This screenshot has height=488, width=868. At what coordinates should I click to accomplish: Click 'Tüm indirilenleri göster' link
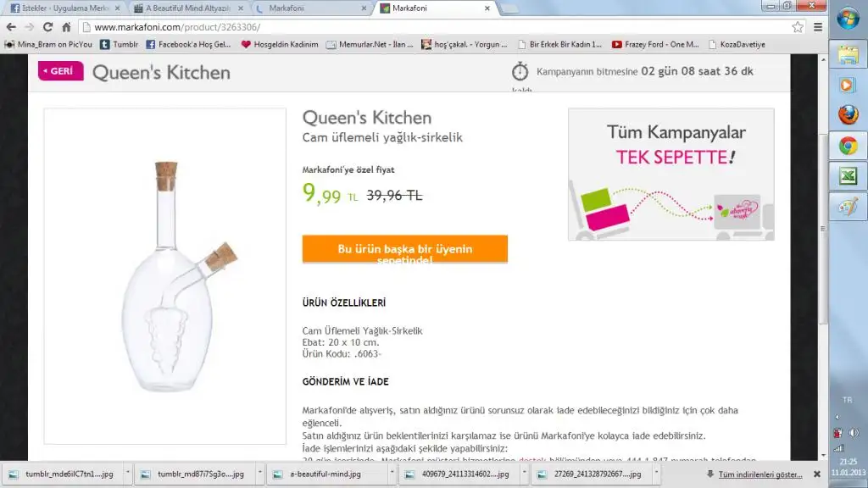click(x=760, y=474)
